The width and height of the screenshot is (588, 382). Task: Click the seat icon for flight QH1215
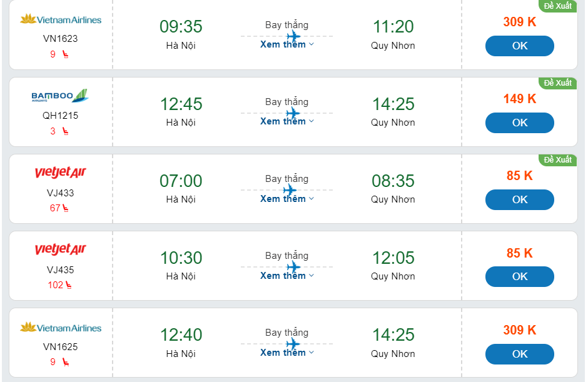[66, 131]
